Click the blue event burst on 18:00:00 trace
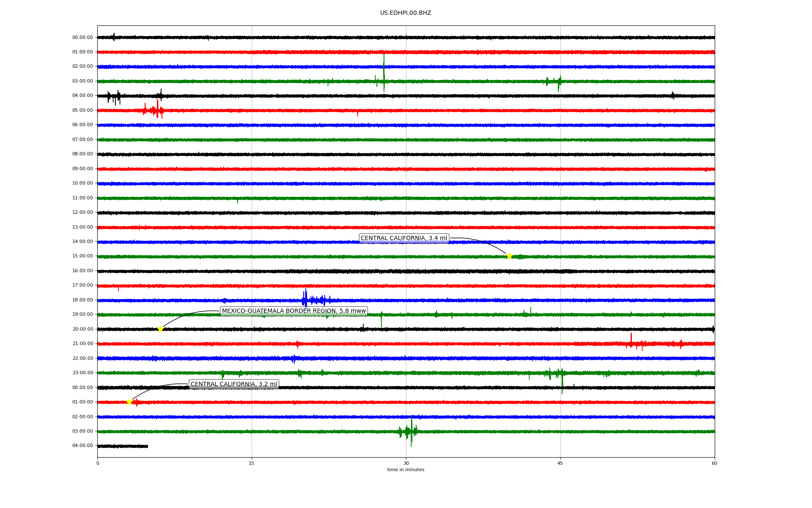The image size is (812, 508). point(305,300)
